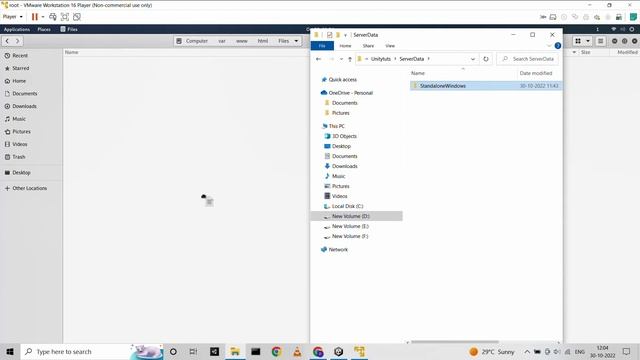Sort Linux Files list by Size column
640x360 pixels.
[x=585, y=52]
